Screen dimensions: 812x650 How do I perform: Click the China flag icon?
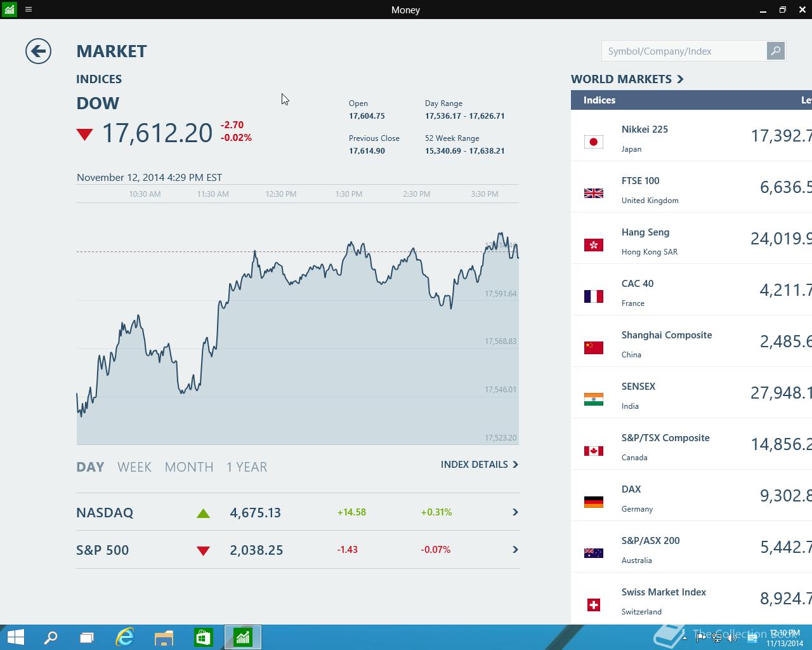point(593,347)
